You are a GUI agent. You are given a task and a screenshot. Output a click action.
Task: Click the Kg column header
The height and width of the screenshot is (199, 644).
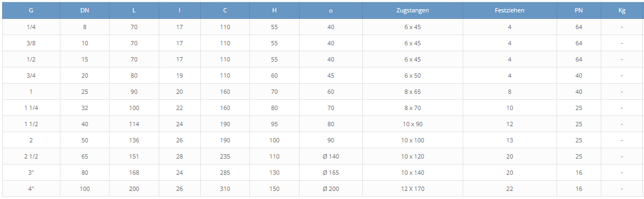pyautogui.click(x=622, y=11)
